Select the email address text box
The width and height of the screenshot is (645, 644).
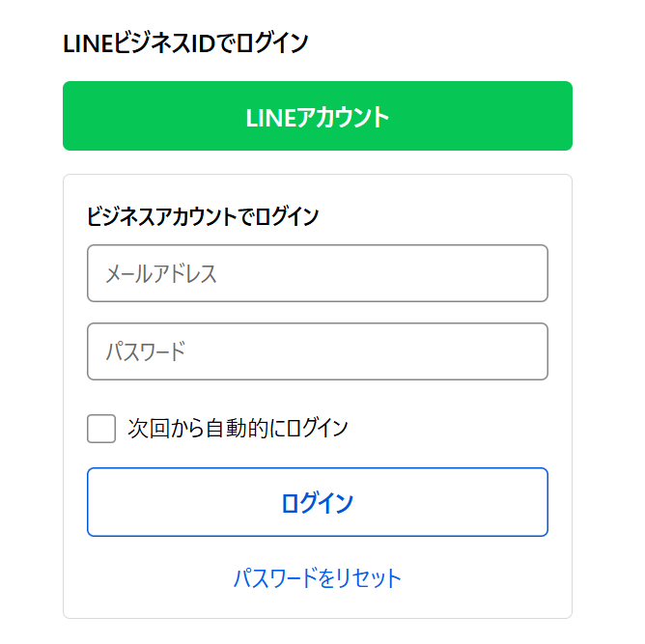pyautogui.click(x=318, y=273)
